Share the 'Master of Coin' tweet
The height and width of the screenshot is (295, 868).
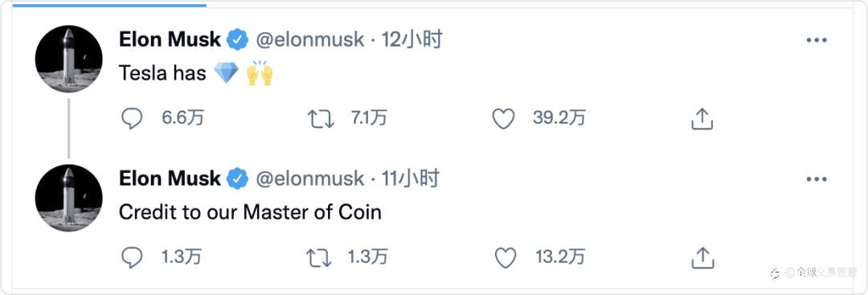point(702,257)
